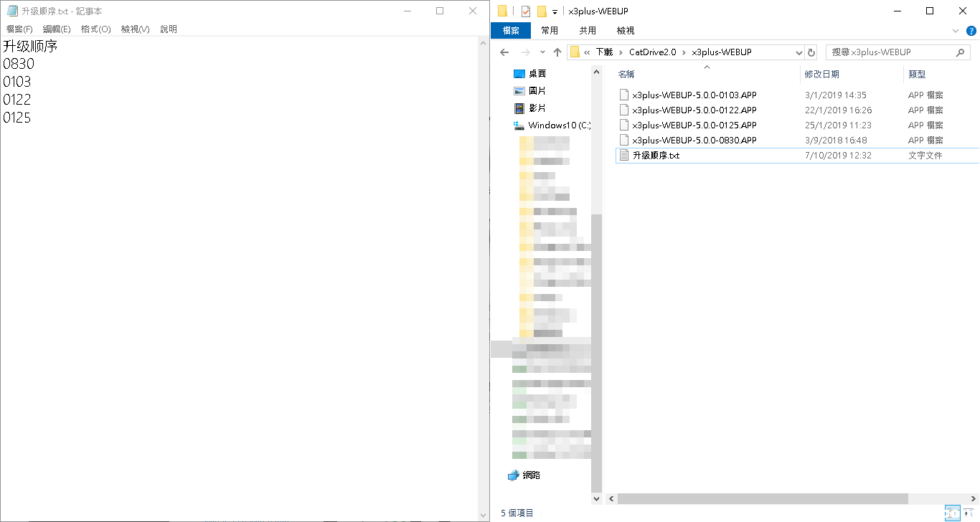The image size is (980, 522).
Task: Expand the ribbon with the chevron
Action: 956,31
